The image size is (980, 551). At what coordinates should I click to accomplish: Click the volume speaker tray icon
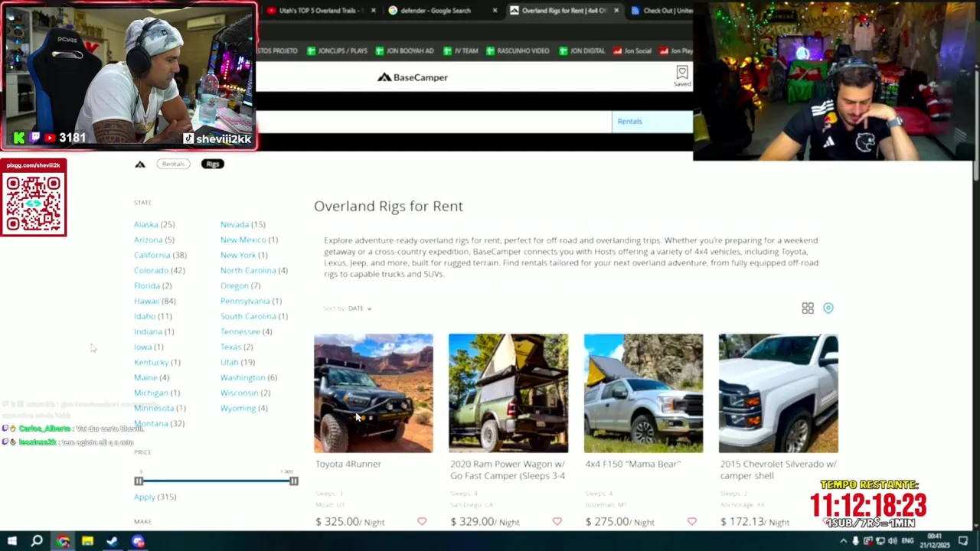pos(892,541)
